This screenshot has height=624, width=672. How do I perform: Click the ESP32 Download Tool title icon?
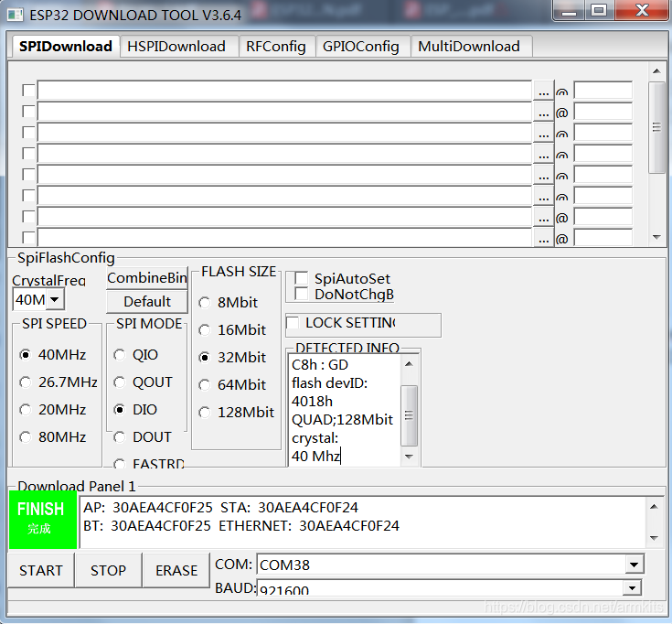coord(15,16)
